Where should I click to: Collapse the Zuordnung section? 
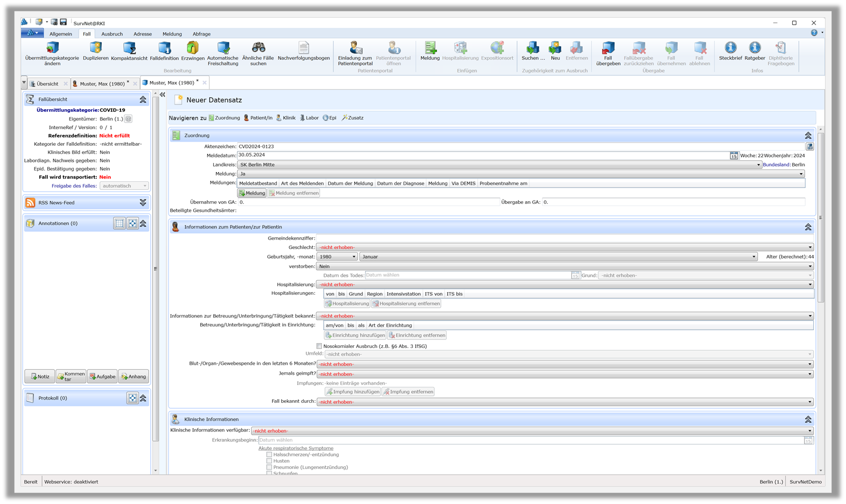tap(808, 136)
